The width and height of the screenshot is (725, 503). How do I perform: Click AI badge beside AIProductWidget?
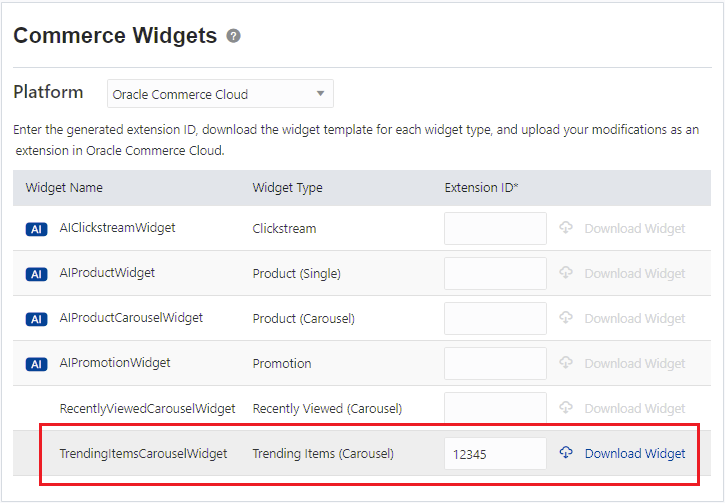pos(36,274)
